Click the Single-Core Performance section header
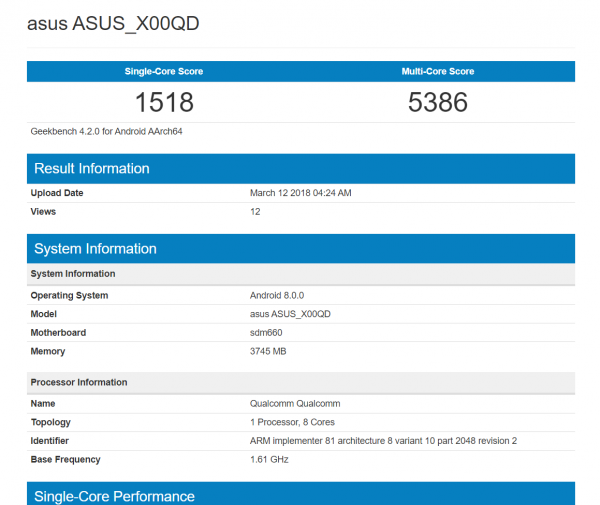Viewport: 600px width, 505px height. click(301, 494)
